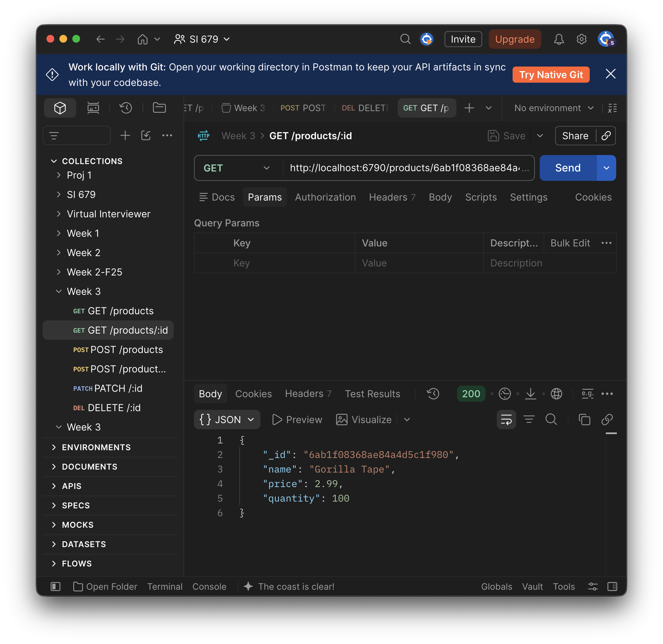Toggle filter response lines icon
Screen dimensions: 663x644
(529, 419)
